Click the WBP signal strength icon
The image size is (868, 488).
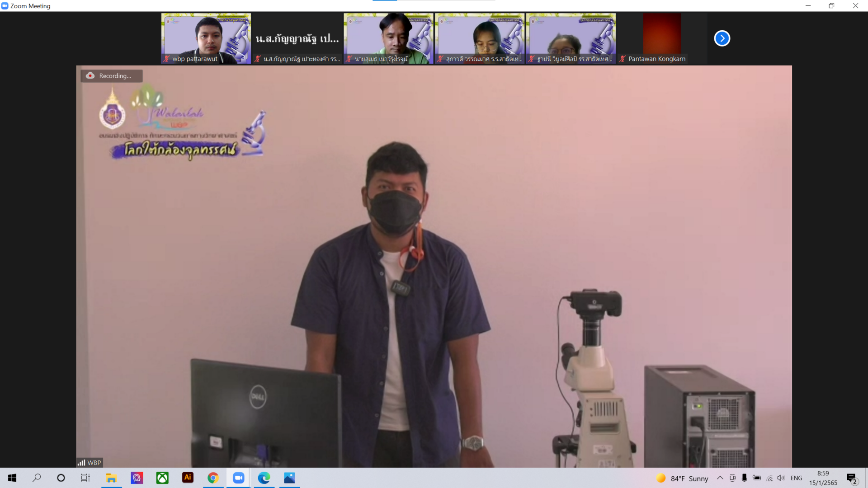coord(81,463)
